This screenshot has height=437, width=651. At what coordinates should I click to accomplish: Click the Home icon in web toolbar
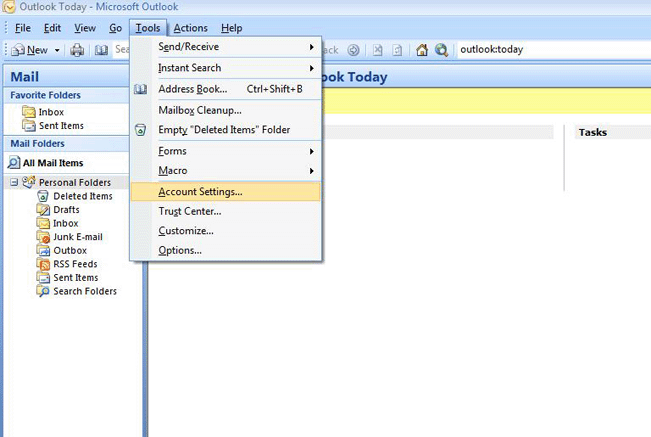422,50
